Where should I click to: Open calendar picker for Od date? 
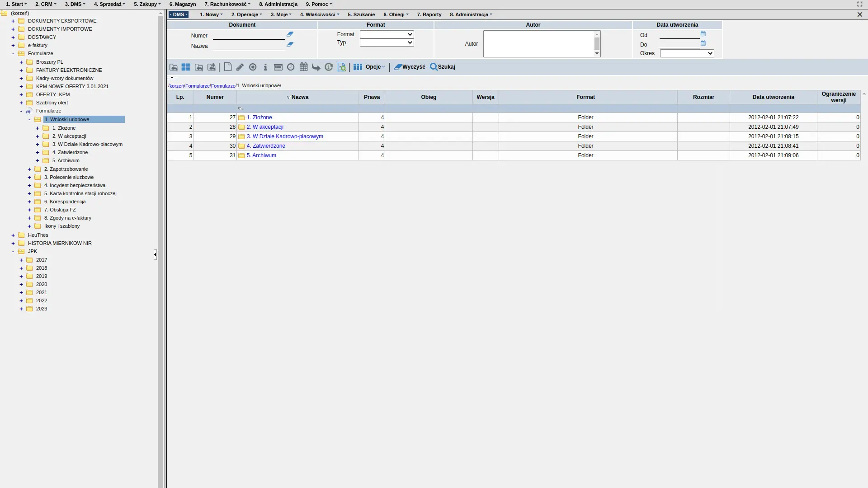click(703, 34)
